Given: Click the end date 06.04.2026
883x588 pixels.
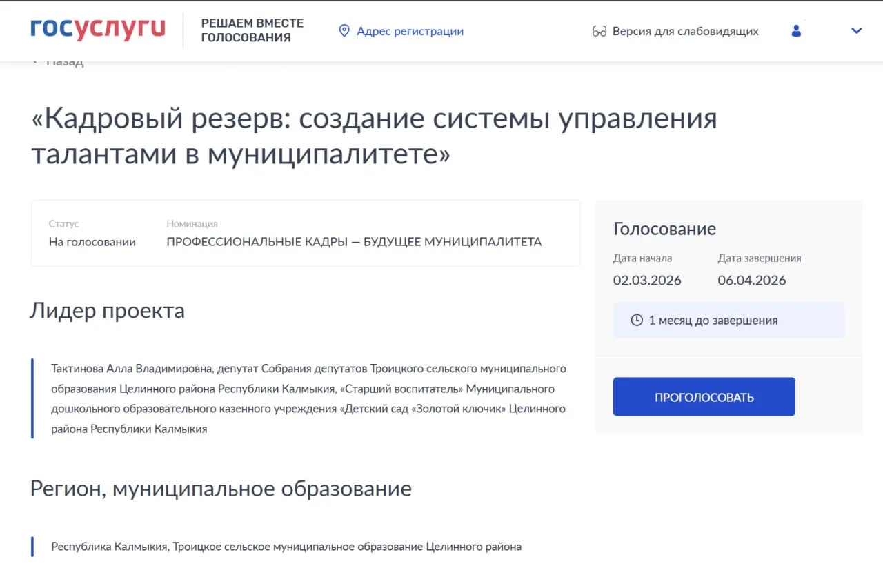Looking at the screenshot, I should (x=752, y=281).
